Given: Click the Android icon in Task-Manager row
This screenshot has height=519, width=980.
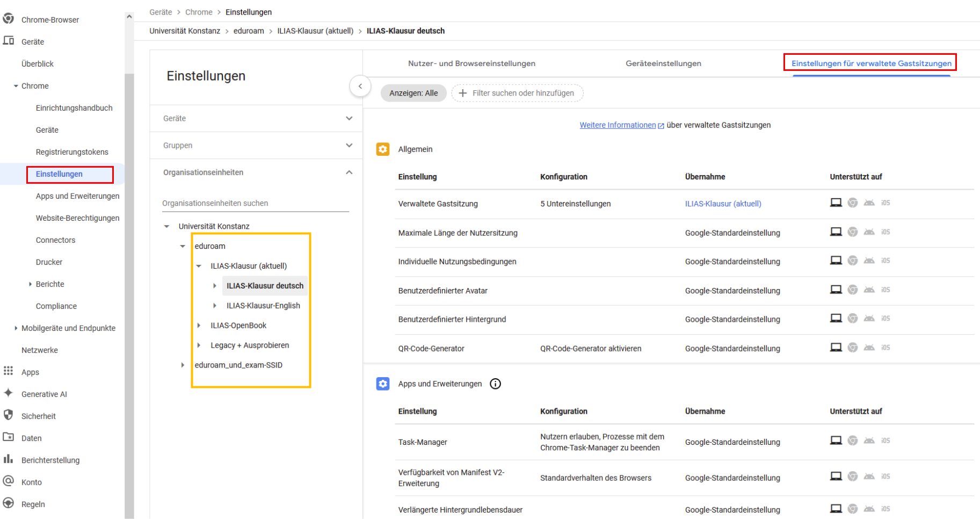Looking at the screenshot, I should coord(869,441).
